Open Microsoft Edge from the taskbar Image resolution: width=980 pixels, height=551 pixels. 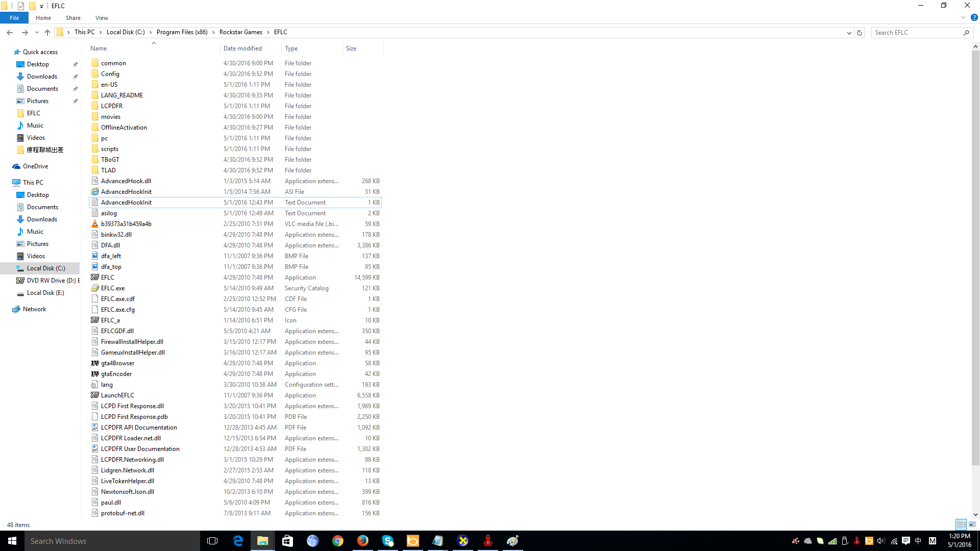point(238,541)
